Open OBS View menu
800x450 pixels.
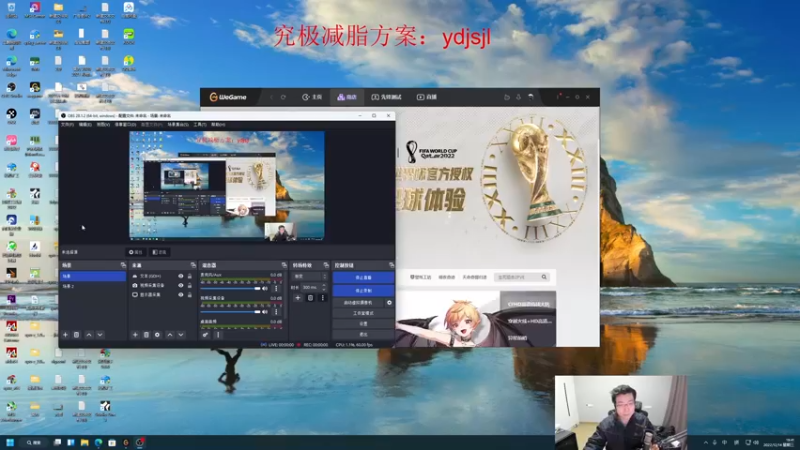pyautogui.click(x=103, y=124)
